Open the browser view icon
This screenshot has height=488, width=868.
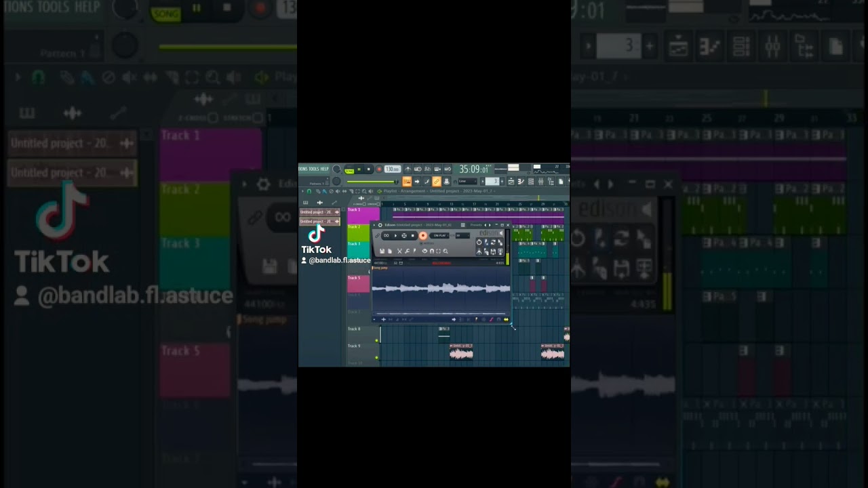tap(551, 182)
